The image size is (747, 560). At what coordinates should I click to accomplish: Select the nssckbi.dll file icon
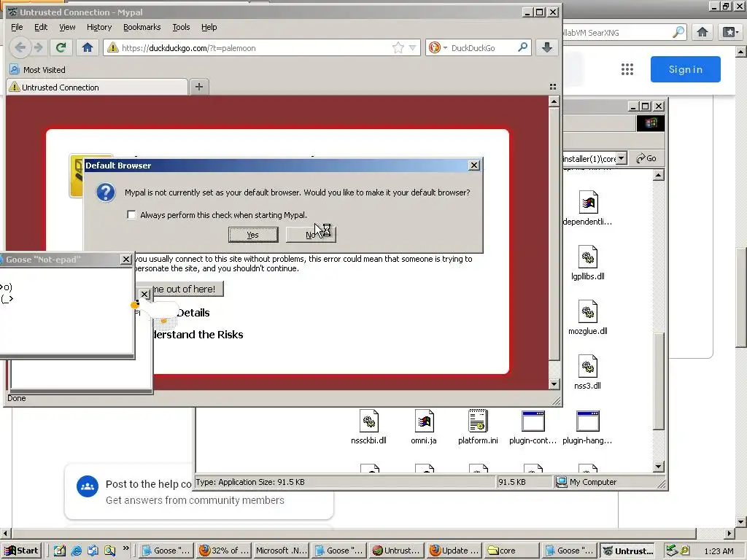(368, 427)
